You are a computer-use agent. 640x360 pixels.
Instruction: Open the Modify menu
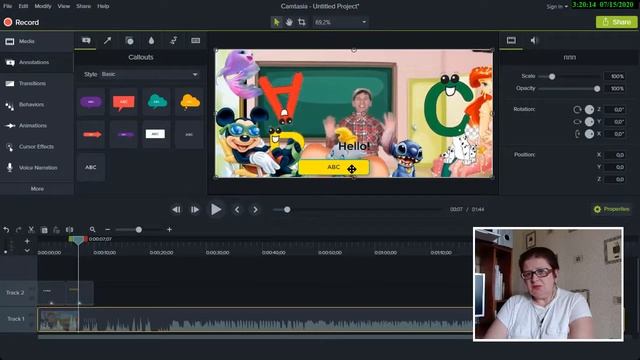click(x=43, y=6)
